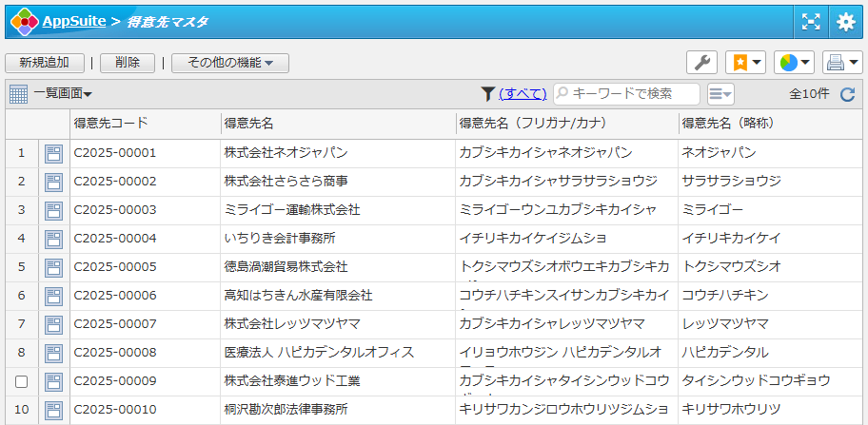Sort by 得意先コード column header
Viewport: 868px width, 425px height.
click(x=110, y=124)
